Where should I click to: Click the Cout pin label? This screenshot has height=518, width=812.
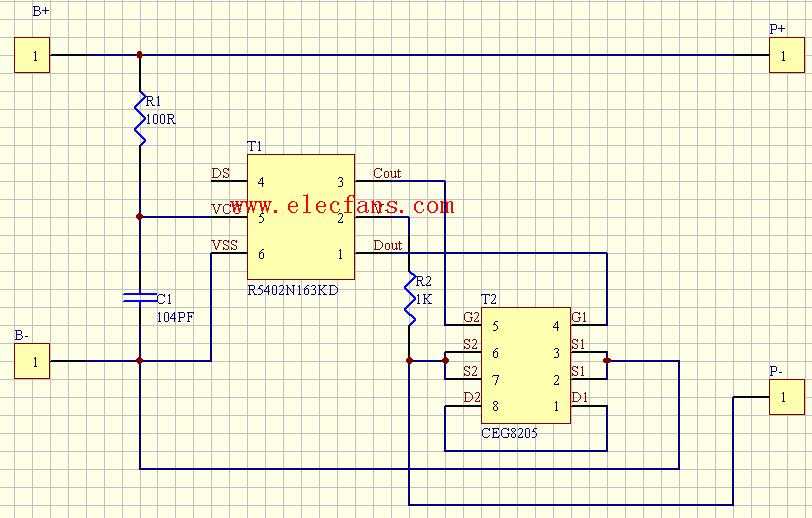tap(387, 173)
